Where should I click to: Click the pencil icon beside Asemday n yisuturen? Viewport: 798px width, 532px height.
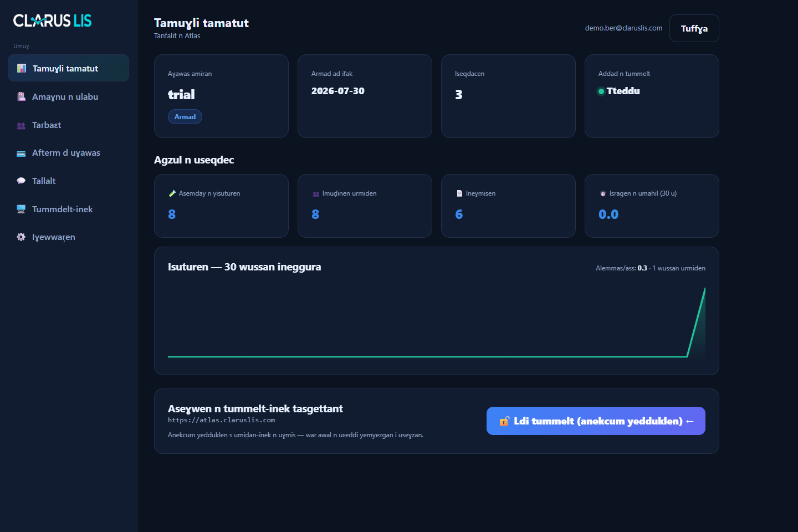(172, 193)
